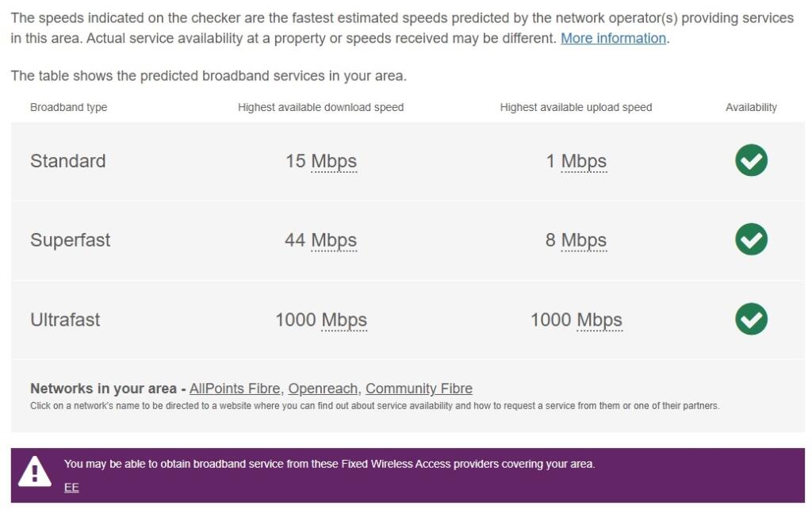Image resolution: width=812 pixels, height=513 pixels.
Task: Click Mbps abbreviation beside Standard 15 download
Action: pos(334,161)
